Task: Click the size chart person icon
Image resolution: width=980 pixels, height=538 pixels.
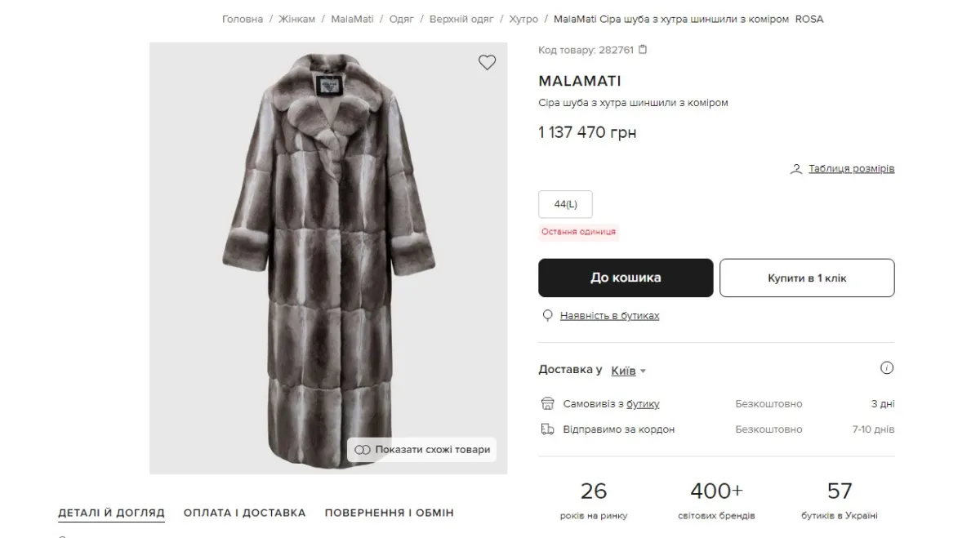Action: coord(796,169)
